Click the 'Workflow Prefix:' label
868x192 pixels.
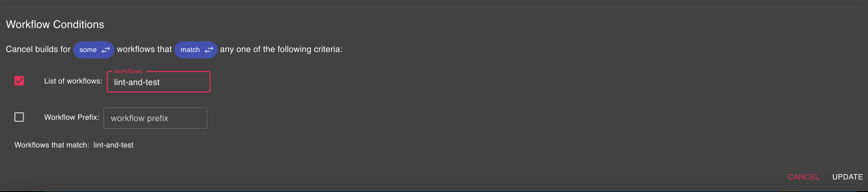[x=72, y=117]
